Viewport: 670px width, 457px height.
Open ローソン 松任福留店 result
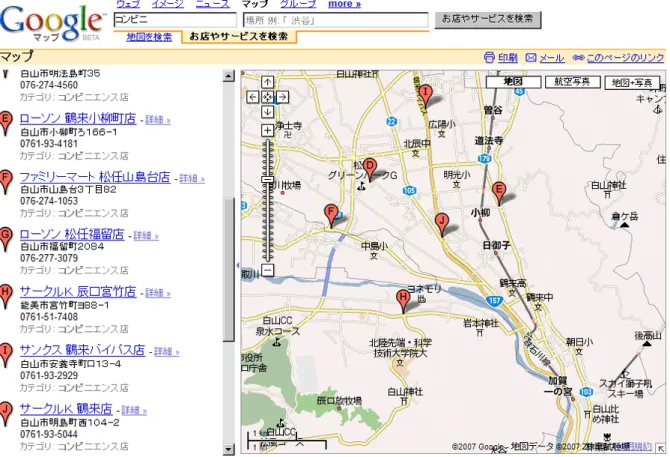pyautogui.click(x=72, y=234)
